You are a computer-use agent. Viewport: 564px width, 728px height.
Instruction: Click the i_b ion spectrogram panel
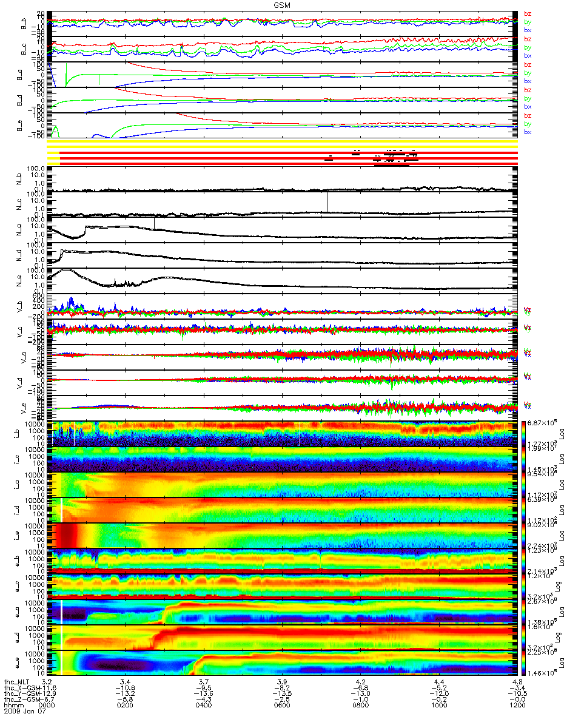click(283, 433)
